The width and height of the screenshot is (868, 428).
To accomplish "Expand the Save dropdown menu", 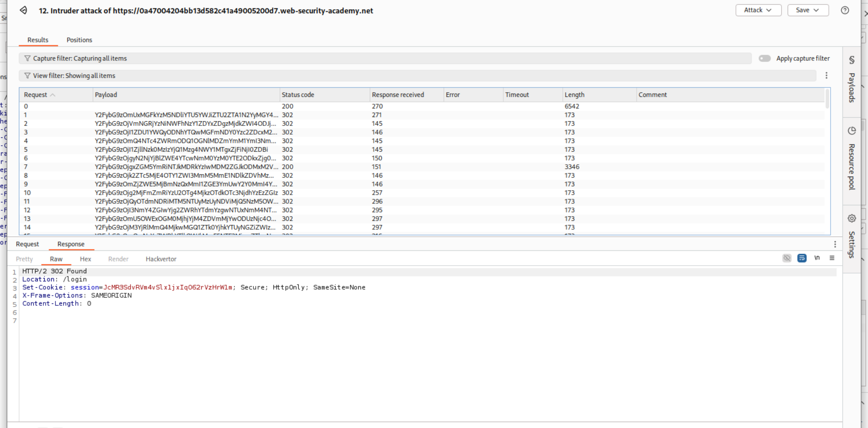I will pyautogui.click(x=808, y=10).
